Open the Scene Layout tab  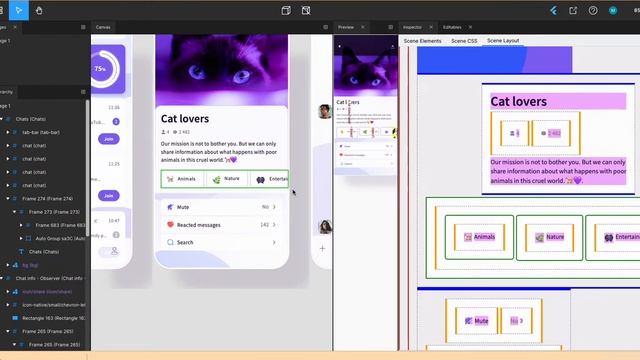(503, 40)
